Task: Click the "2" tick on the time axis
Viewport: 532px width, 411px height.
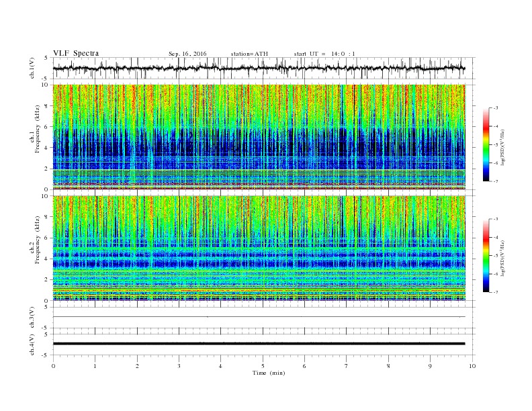Action: point(137,366)
